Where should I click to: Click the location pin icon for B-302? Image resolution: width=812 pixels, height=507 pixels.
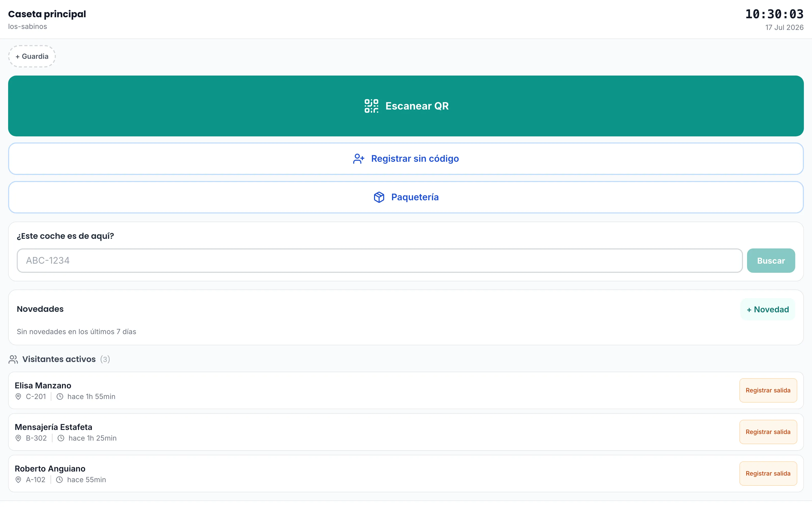click(19, 438)
